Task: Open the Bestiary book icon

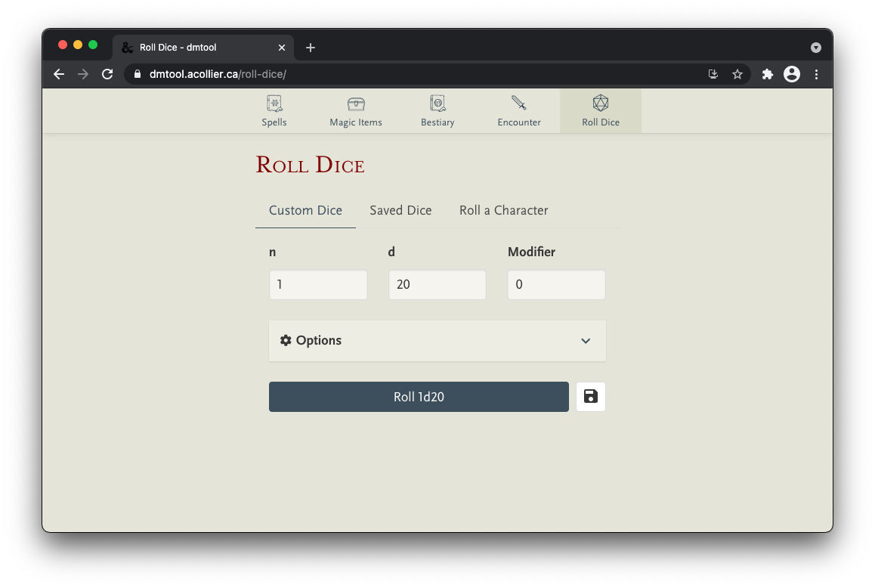Action: pyautogui.click(x=437, y=104)
